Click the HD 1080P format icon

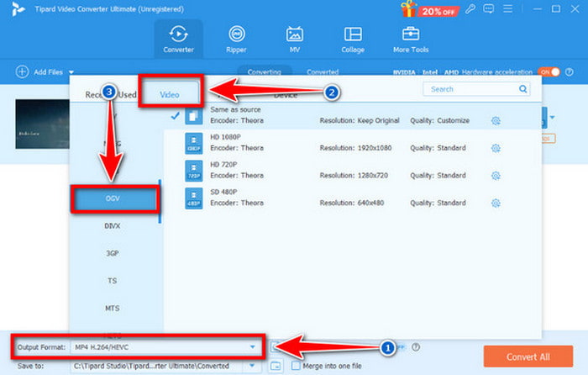[194, 143]
